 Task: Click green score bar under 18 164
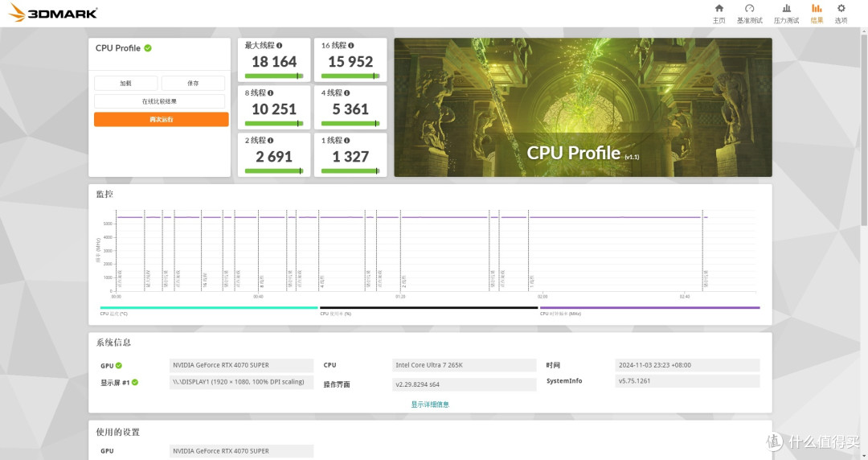click(274, 76)
